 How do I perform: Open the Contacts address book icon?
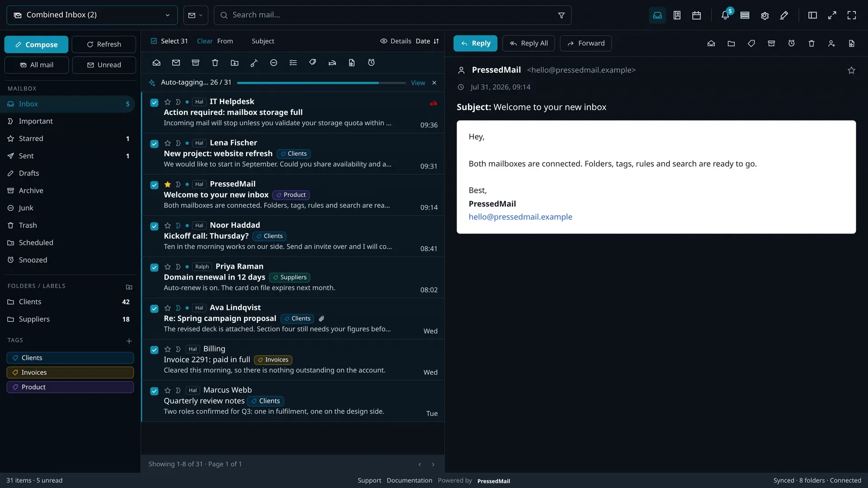[677, 15]
